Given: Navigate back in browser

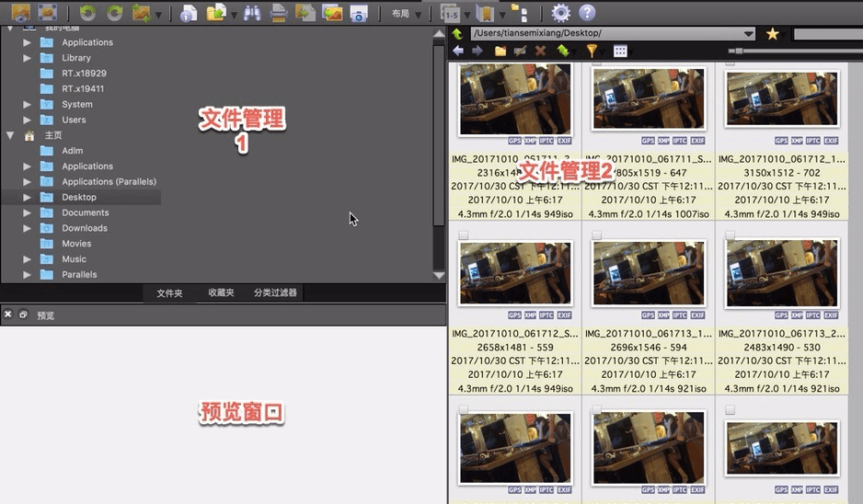Looking at the screenshot, I should coord(458,52).
